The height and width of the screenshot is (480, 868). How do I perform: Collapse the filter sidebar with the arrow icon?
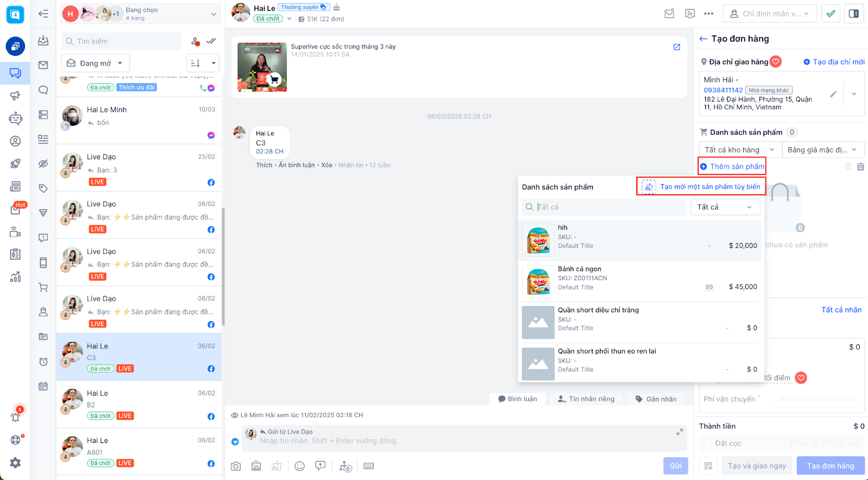(x=43, y=14)
